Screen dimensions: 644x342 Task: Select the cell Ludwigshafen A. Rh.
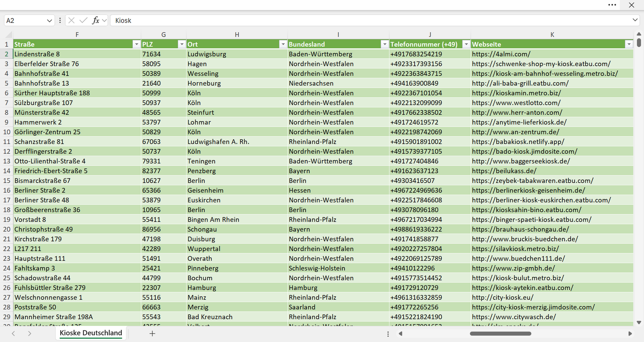pyautogui.click(x=237, y=141)
